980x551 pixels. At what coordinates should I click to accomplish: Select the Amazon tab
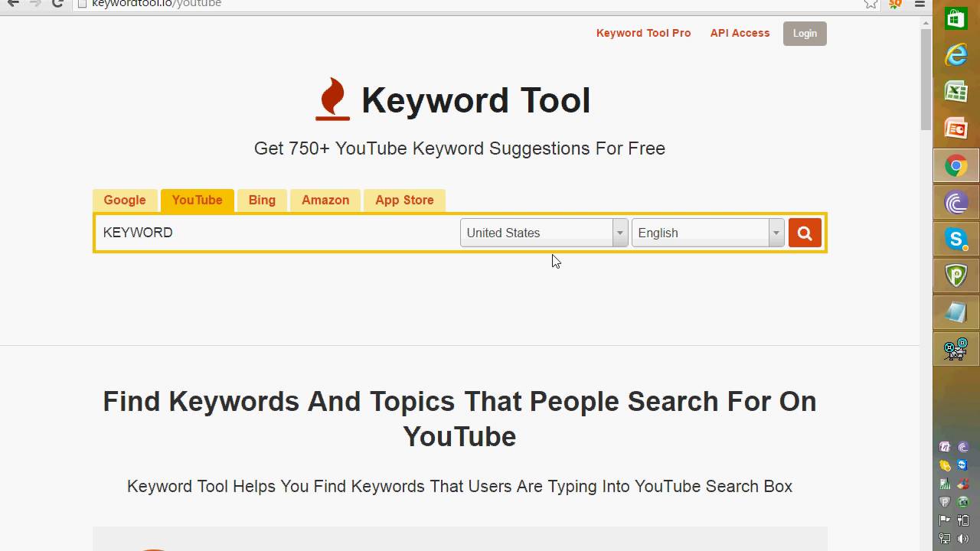point(325,200)
